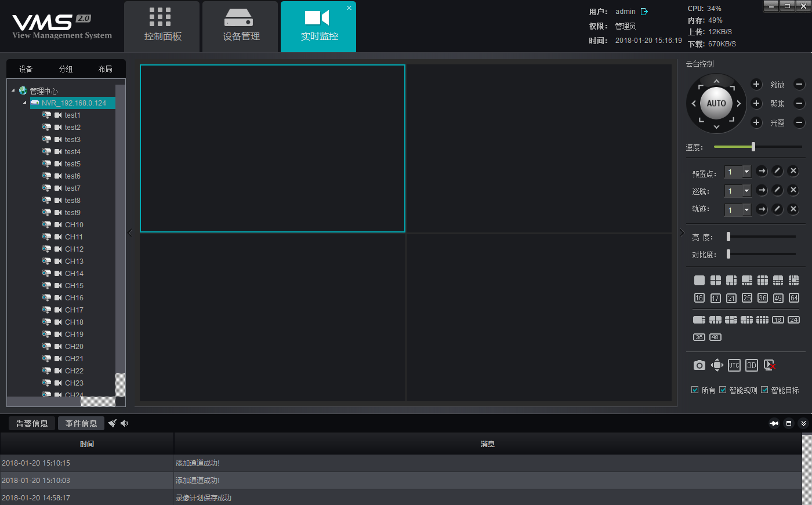Select the 64-view layout icon
Image resolution: width=812 pixels, height=505 pixels.
click(x=794, y=298)
